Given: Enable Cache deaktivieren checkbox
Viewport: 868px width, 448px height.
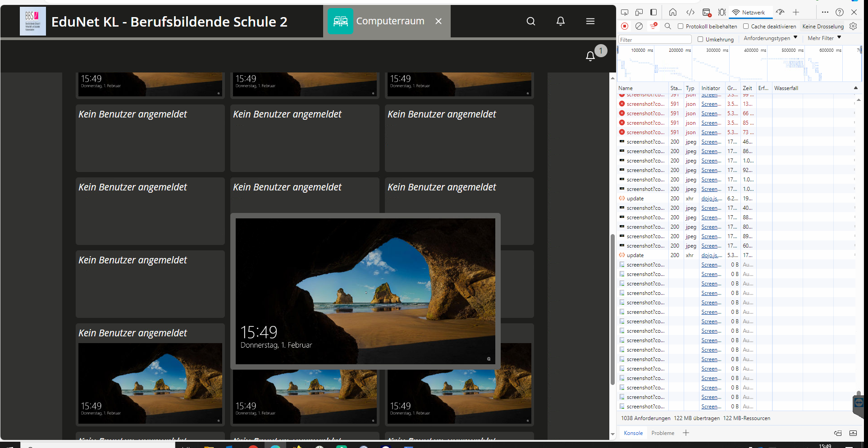Looking at the screenshot, I should [746, 26].
